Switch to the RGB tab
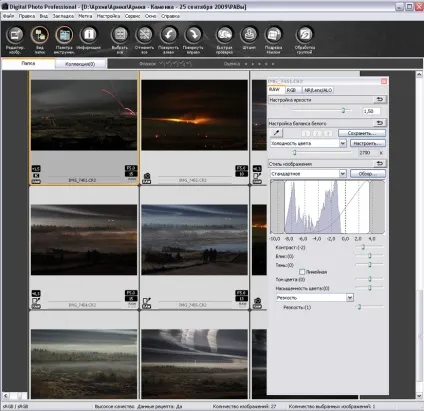This screenshot has width=424, height=411. click(x=291, y=90)
